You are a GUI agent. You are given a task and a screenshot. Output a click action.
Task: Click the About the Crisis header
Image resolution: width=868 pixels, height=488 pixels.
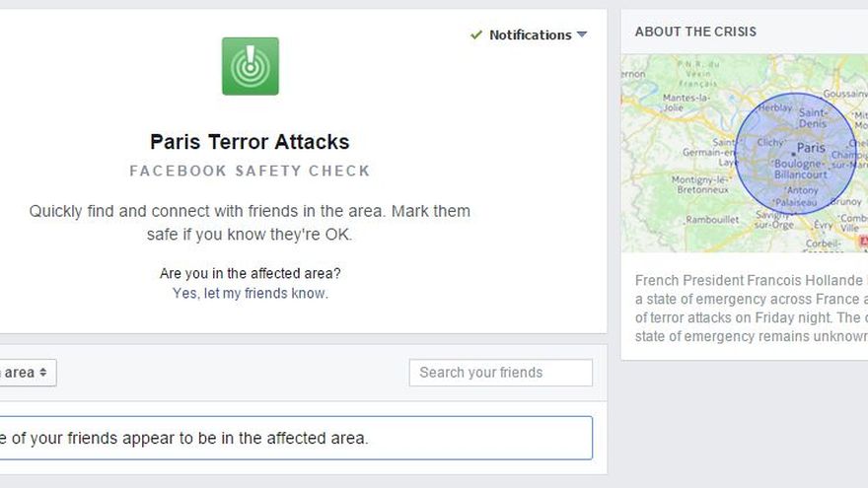695,32
